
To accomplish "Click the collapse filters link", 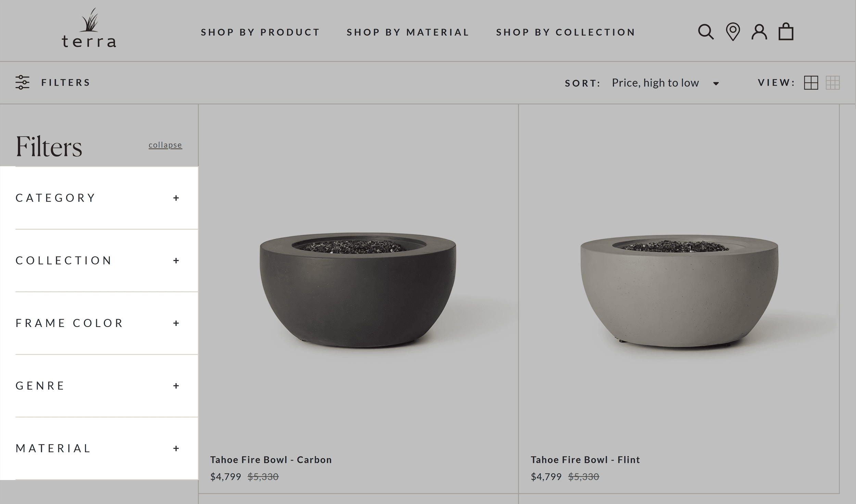I will click(165, 145).
